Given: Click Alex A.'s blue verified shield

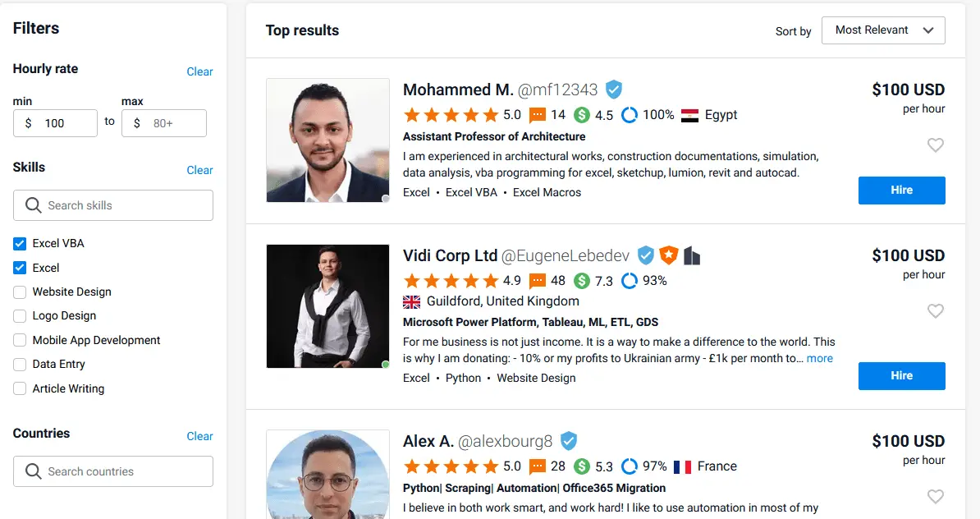Looking at the screenshot, I should click(569, 441).
